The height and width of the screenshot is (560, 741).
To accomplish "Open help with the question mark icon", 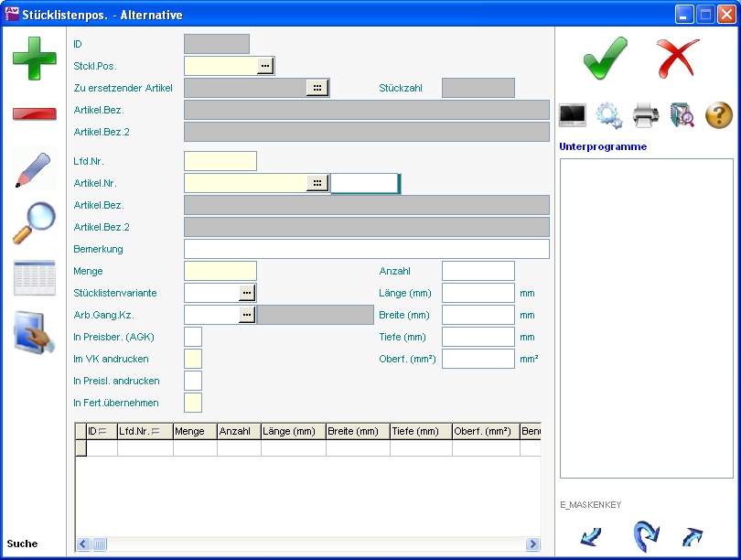I will coord(719,115).
